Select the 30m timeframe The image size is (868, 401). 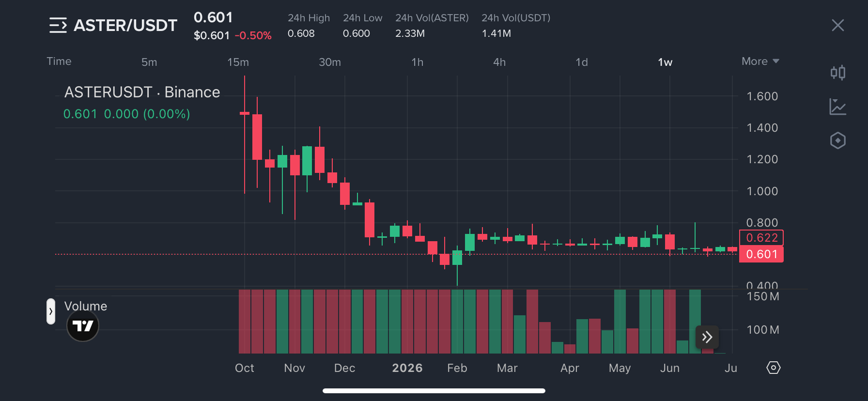point(330,62)
